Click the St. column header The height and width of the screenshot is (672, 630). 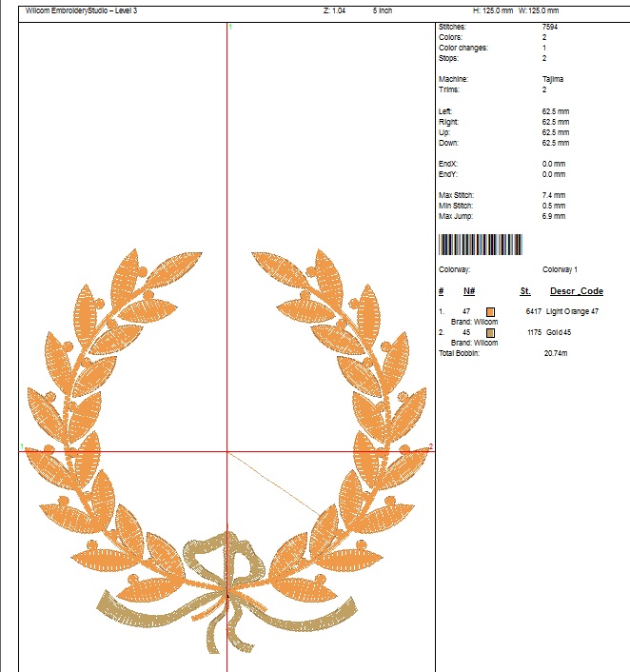[525, 291]
